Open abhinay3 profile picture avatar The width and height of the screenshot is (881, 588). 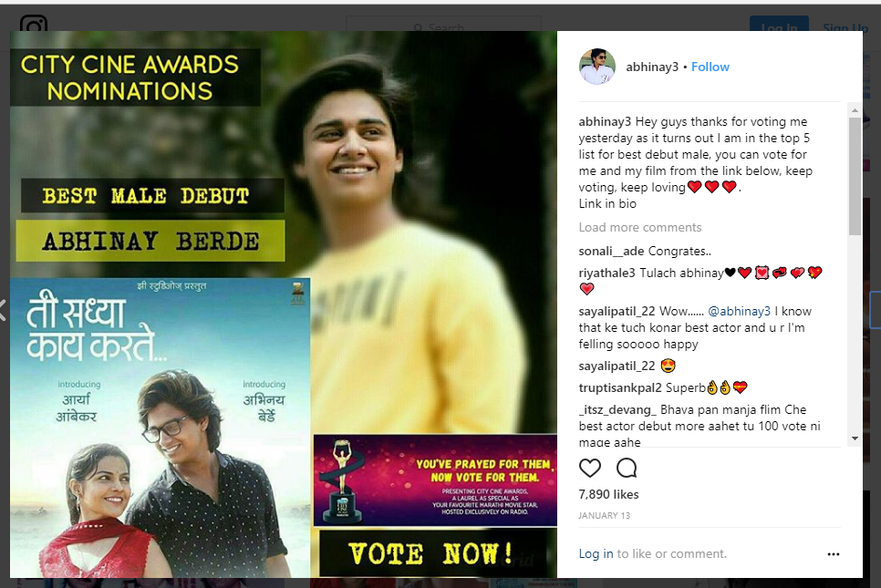(x=596, y=67)
